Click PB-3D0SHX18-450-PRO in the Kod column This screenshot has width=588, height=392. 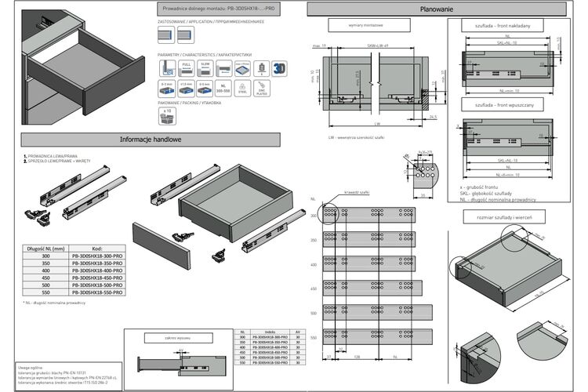[x=97, y=278]
